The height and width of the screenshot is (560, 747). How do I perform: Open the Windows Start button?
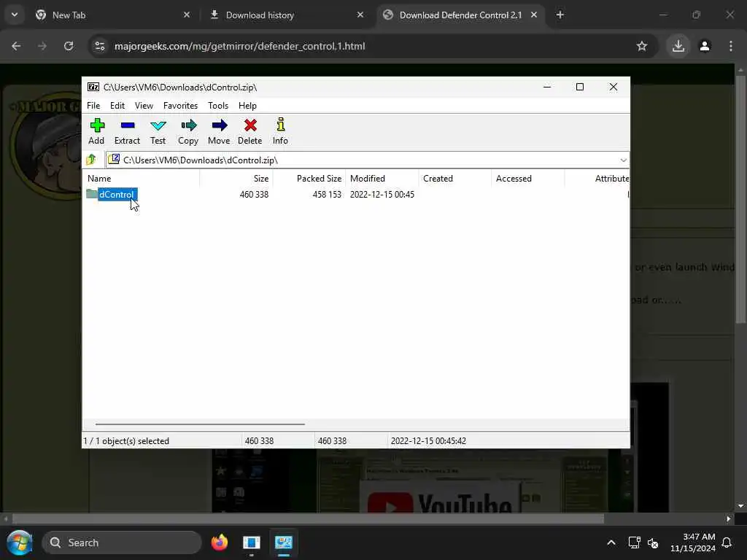(x=20, y=542)
